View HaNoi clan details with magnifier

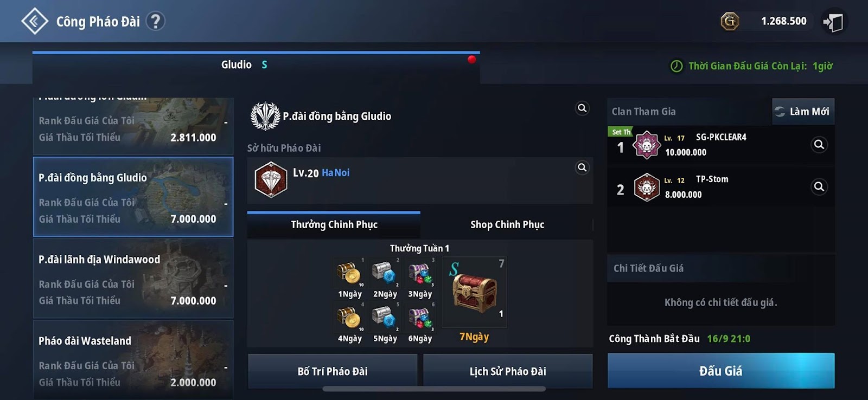click(582, 167)
